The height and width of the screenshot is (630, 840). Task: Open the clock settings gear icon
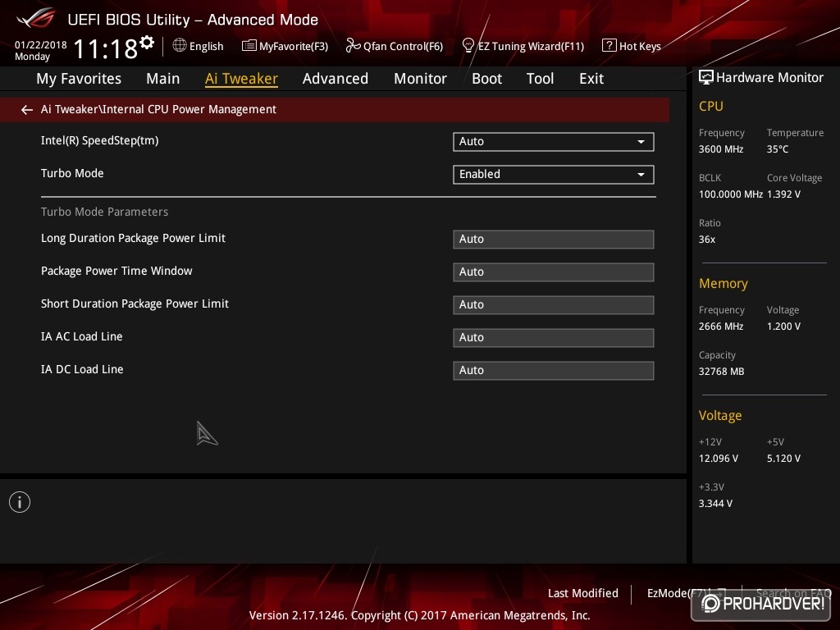(147, 42)
